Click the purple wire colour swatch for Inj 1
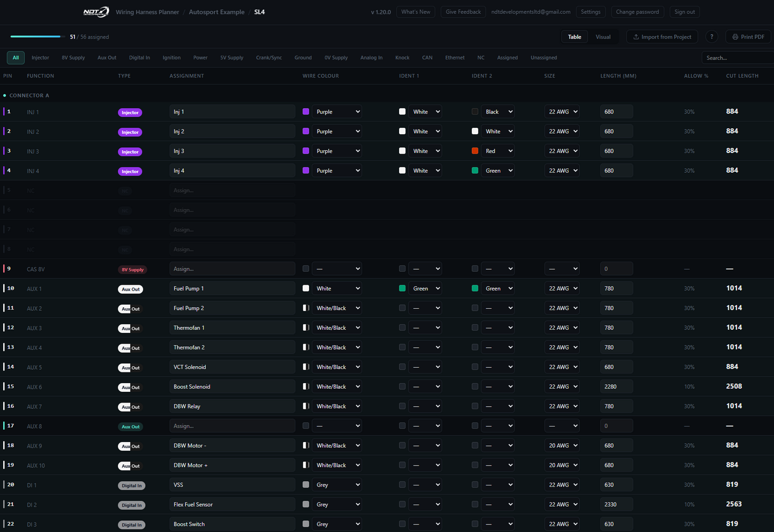 click(306, 111)
